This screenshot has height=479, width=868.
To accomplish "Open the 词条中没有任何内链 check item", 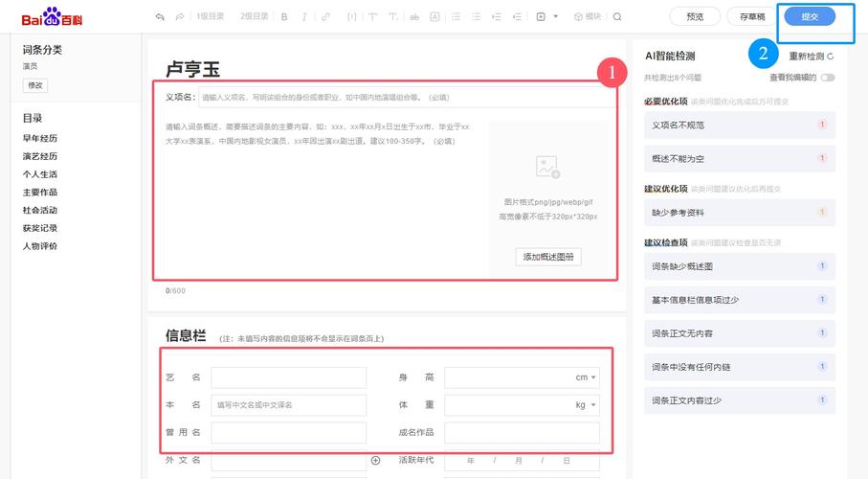I will point(740,367).
